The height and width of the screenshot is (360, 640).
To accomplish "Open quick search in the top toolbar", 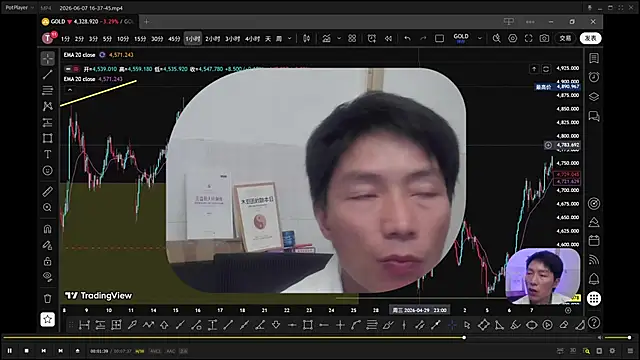I will (x=496, y=38).
